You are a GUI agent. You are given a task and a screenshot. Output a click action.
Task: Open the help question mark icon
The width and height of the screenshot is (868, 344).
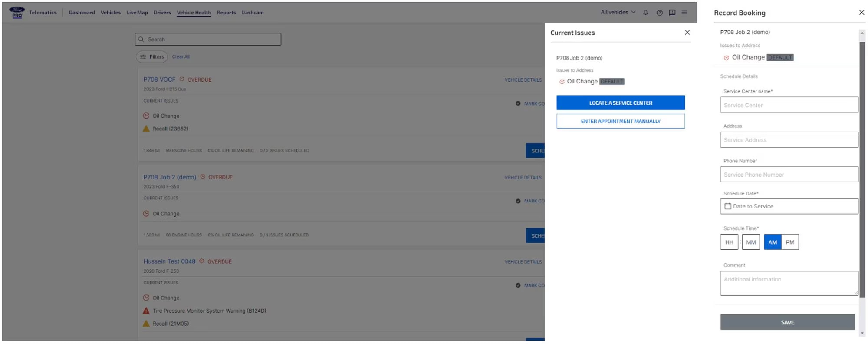click(660, 13)
